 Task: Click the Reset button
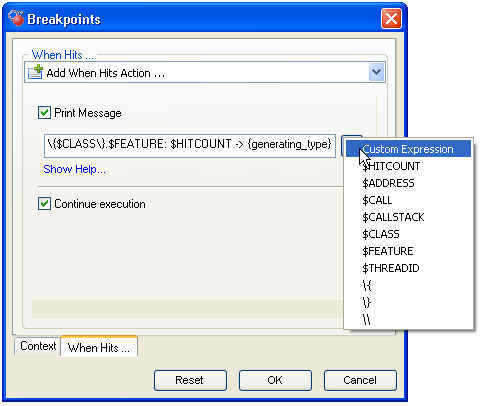coord(190,380)
